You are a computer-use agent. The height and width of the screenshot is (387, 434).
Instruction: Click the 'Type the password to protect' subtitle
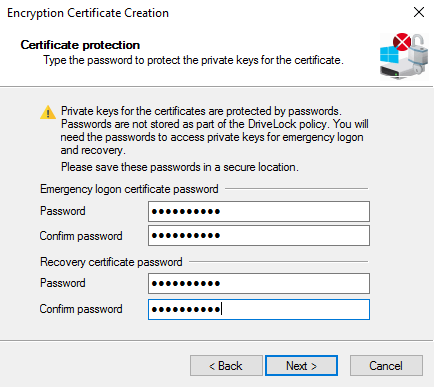(193, 60)
